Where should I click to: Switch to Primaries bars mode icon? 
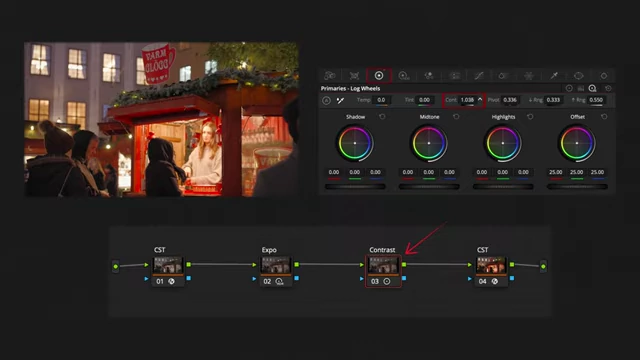click(581, 88)
